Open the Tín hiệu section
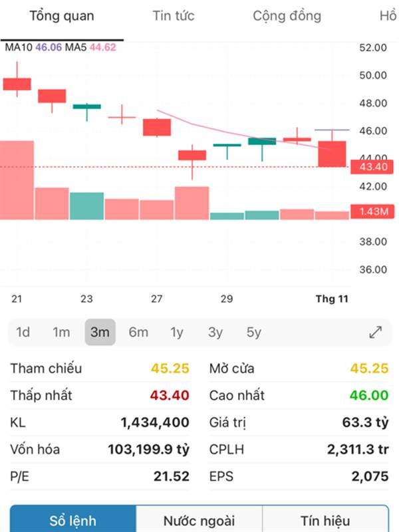 point(325,521)
